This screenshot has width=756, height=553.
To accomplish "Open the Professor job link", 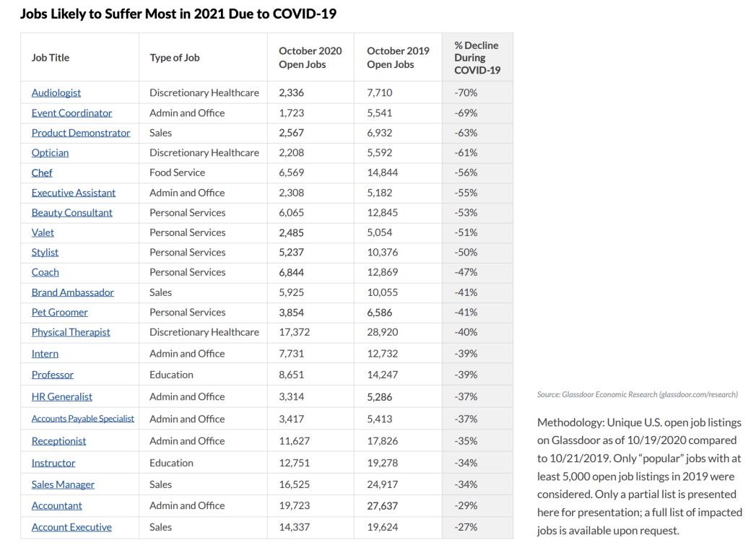I will (x=52, y=375).
